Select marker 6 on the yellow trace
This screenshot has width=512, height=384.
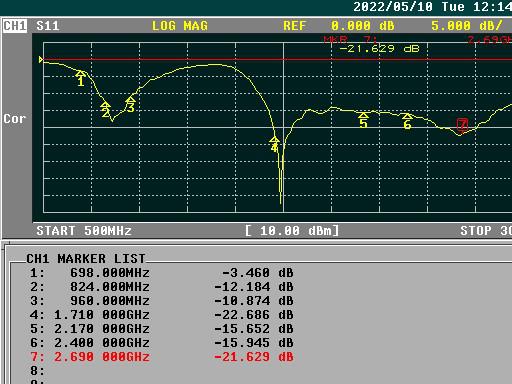[x=407, y=116]
